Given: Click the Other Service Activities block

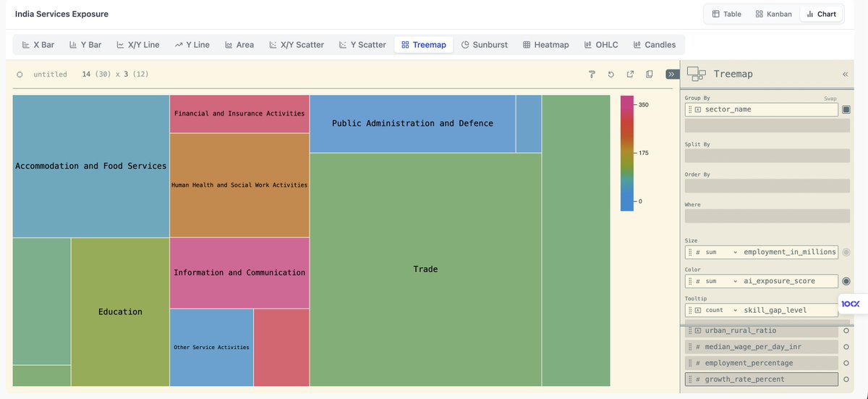Looking at the screenshot, I should click(211, 348).
